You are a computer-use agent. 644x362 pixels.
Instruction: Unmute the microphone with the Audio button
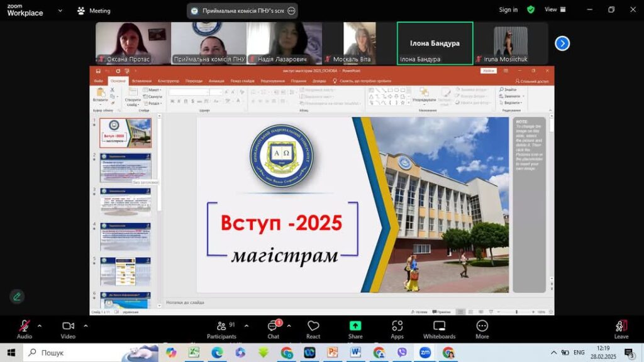click(24, 326)
